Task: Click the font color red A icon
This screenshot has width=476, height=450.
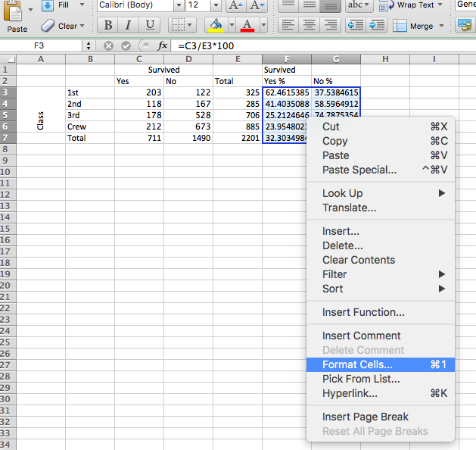Action: click(247, 25)
